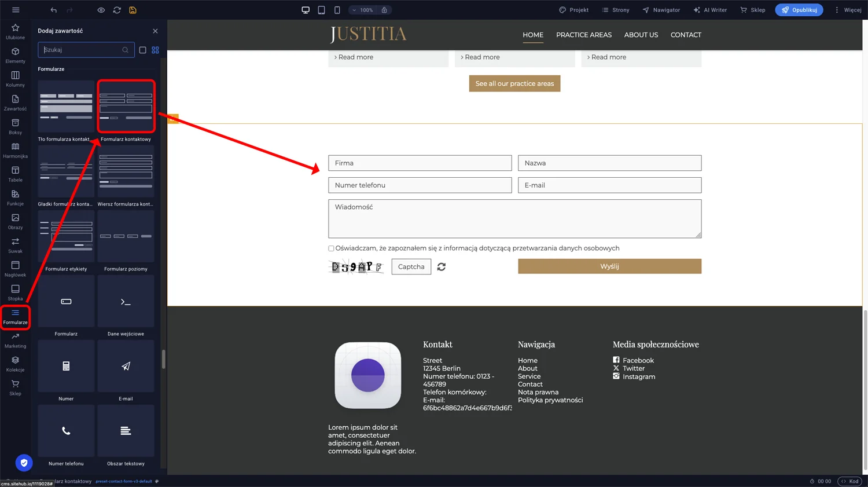Refresh the captcha image

click(x=441, y=266)
